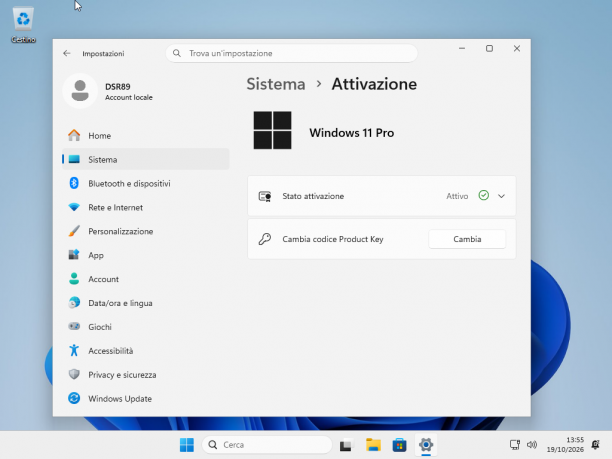Click the Rete e Internet wifi icon

coord(74,207)
